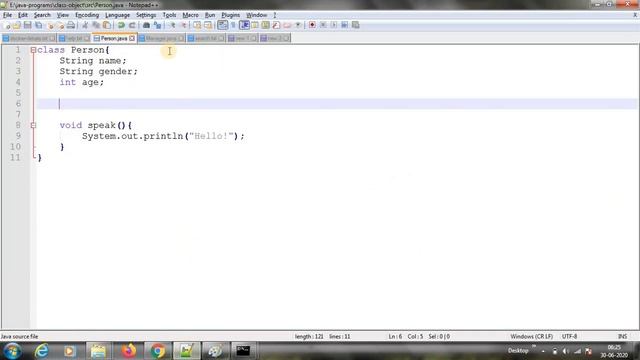
Task: Click the 'length : 121' status text
Action: coord(309,337)
